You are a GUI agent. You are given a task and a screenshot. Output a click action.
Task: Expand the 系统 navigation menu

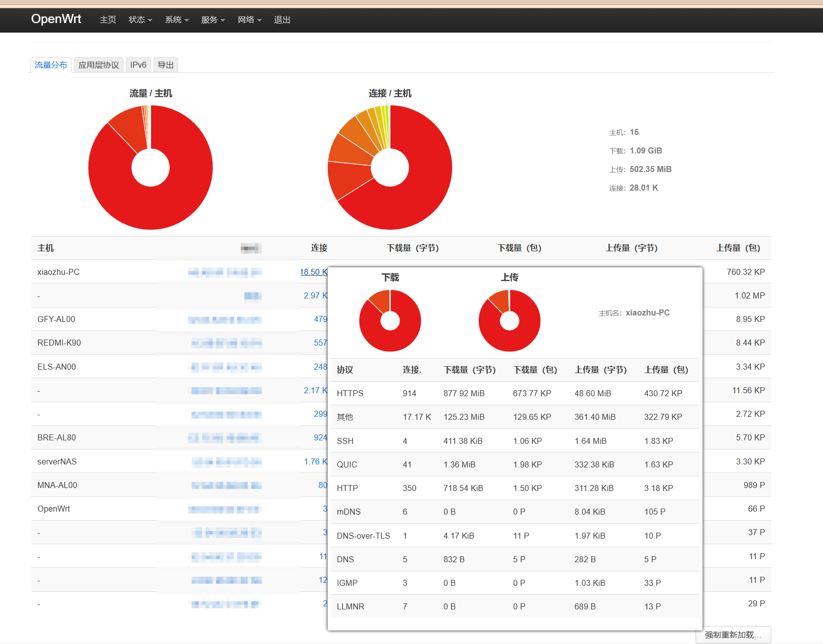pos(177,20)
